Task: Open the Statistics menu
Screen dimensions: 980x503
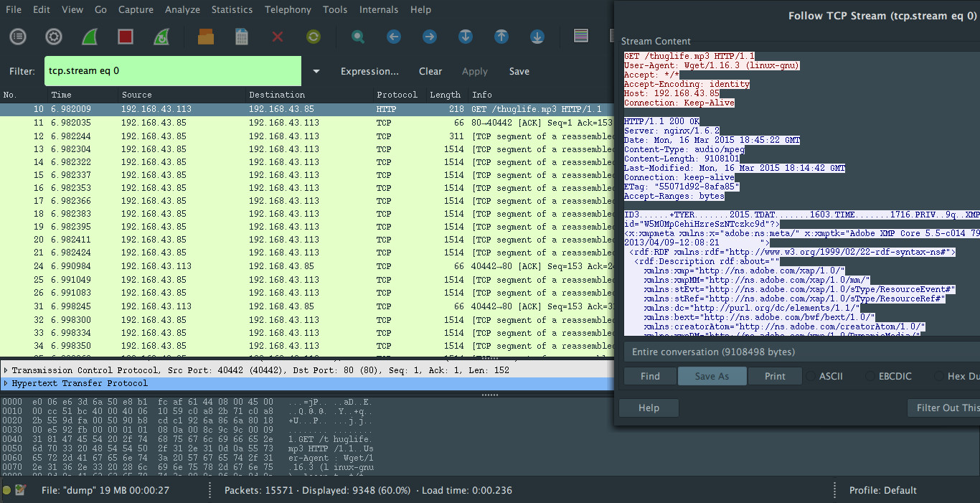Action: pos(232,9)
